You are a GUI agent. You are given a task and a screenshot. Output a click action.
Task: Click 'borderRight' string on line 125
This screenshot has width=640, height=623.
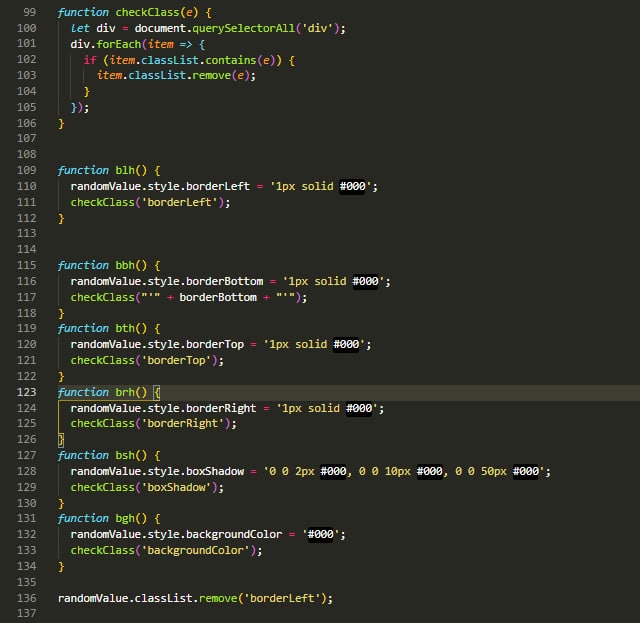click(x=182, y=424)
